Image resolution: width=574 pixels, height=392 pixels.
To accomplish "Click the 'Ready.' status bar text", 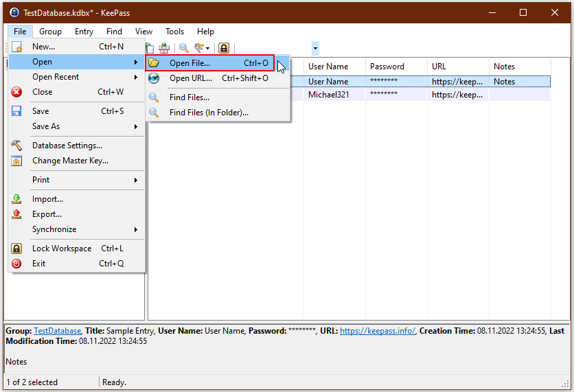I will click(x=114, y=382).
